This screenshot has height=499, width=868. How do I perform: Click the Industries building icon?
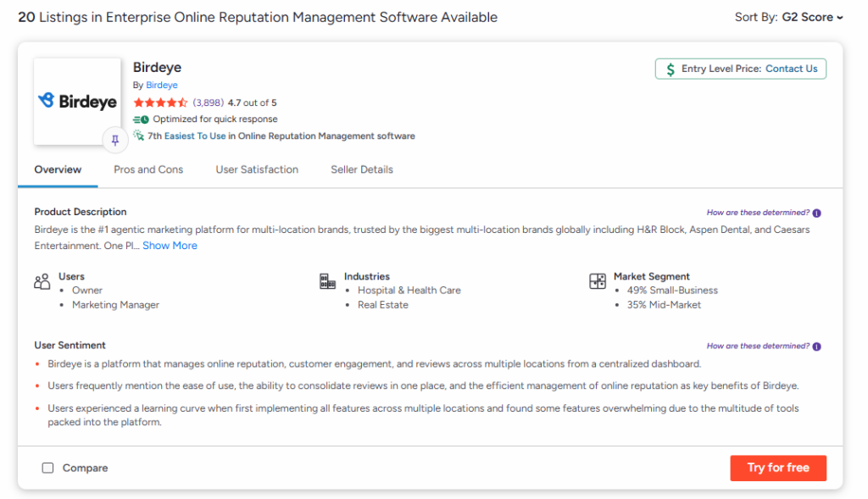coord(327,281)
